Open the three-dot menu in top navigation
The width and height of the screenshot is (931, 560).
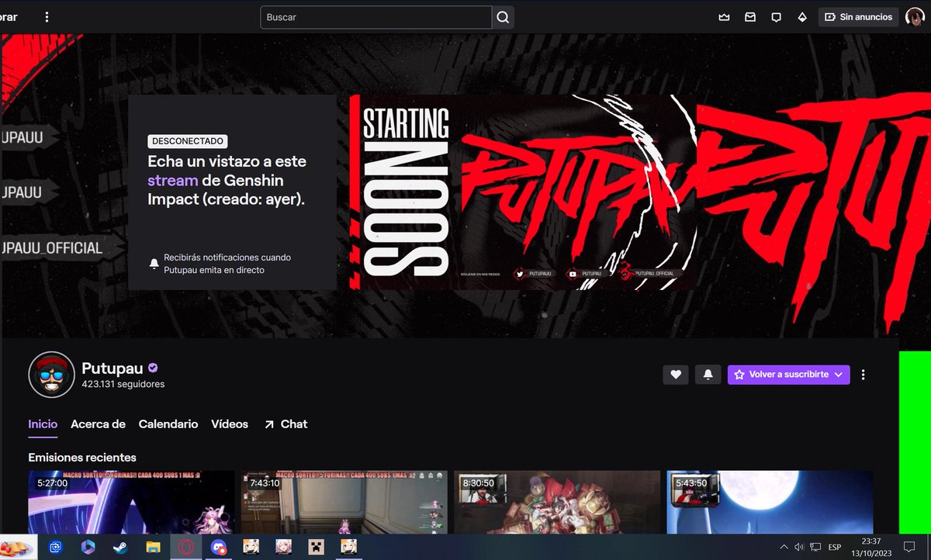click(47, 17)
